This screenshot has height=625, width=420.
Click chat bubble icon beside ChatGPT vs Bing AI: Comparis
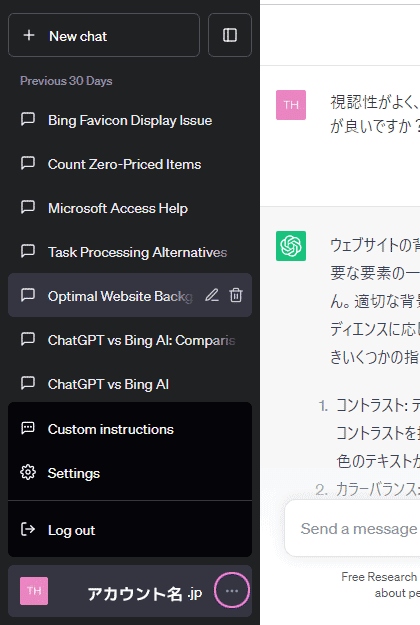(28, 339)
